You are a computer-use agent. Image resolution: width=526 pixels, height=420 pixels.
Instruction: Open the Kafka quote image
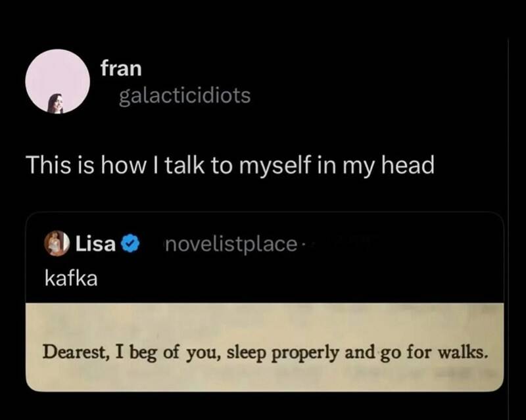265,347
